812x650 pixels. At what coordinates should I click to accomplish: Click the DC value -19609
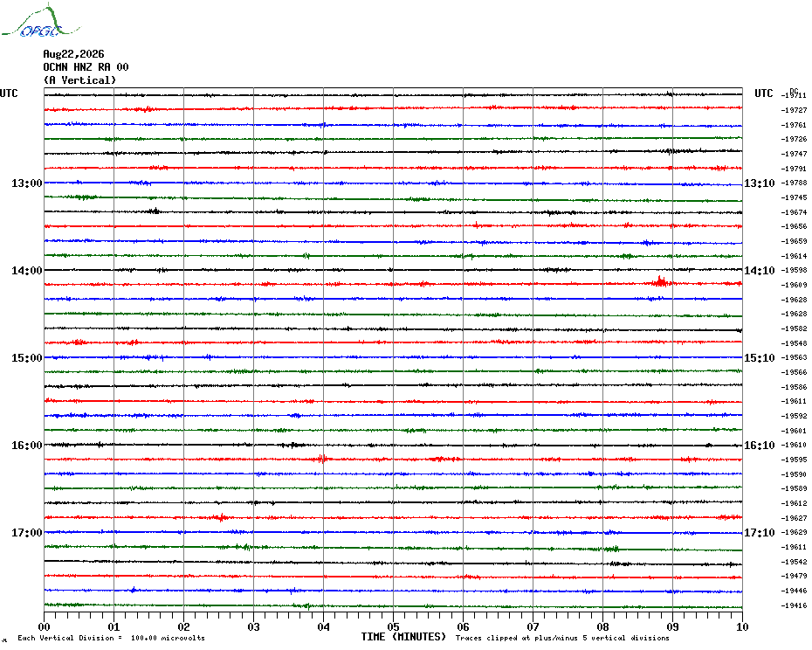coord(794,285)
